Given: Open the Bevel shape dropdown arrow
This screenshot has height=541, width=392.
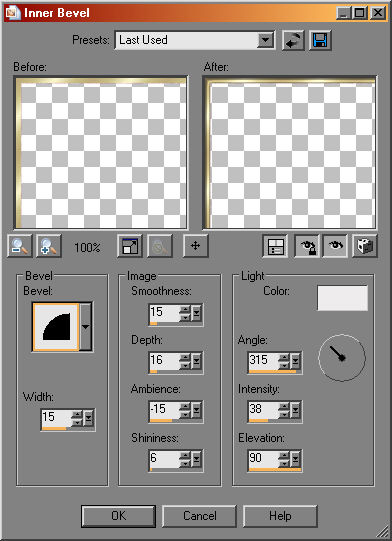Looking at the screenshot, I should coord(86,327).
